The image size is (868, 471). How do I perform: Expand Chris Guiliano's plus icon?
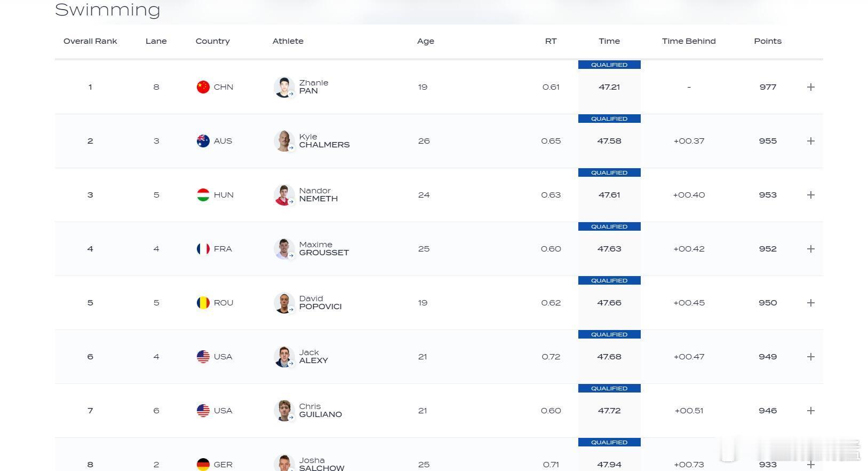pos(810,411)
